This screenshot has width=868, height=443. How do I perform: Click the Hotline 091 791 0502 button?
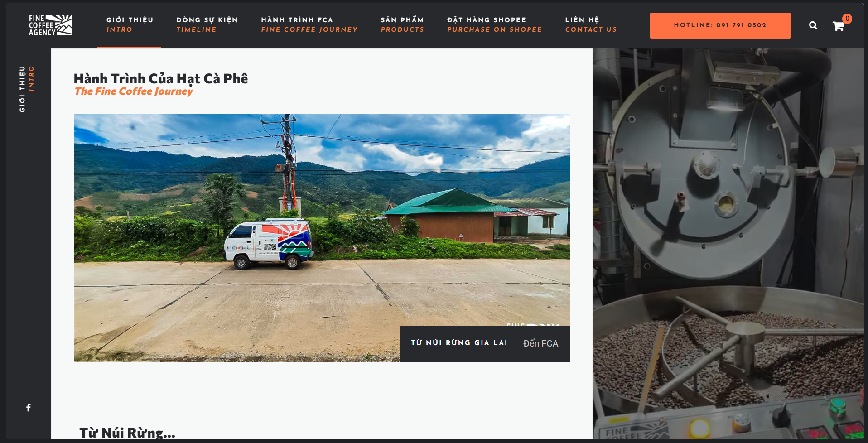click(x=720, y=25)
